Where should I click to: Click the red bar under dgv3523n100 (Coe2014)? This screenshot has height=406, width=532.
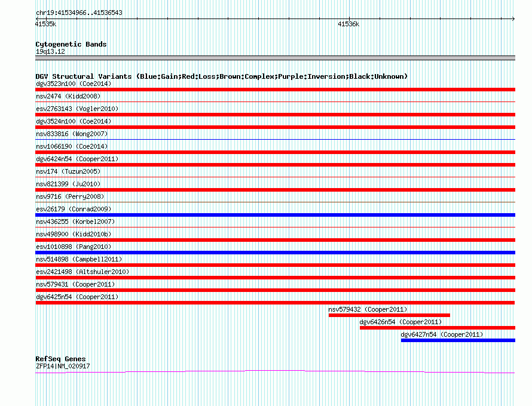pos(275,90)
